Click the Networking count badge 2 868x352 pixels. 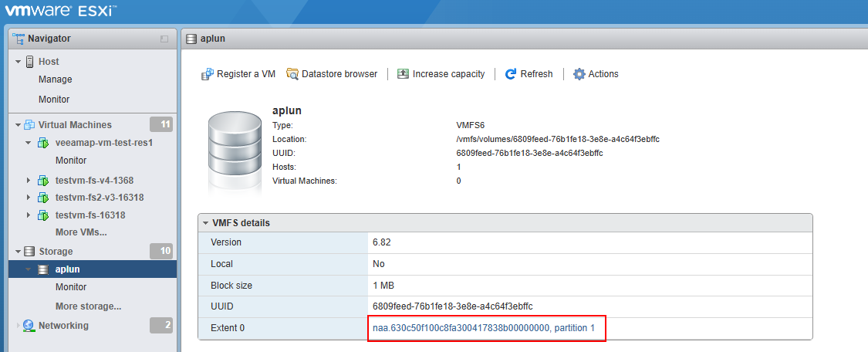tap(161, 326)
